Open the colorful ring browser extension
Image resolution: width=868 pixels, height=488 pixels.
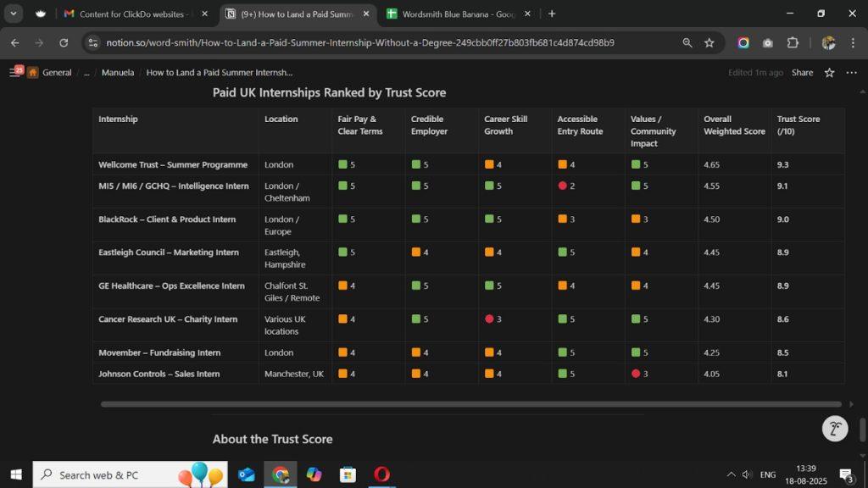743,42
